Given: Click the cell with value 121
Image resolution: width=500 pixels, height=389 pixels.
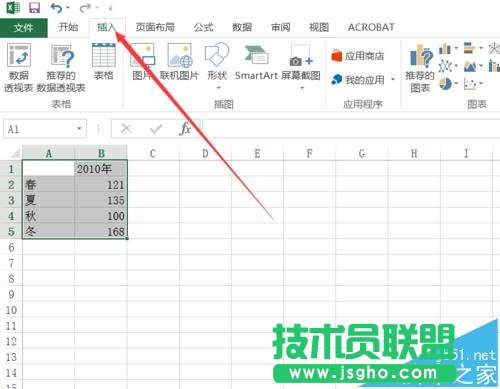Looking at the screenshot, I should [x=101, y=184].
